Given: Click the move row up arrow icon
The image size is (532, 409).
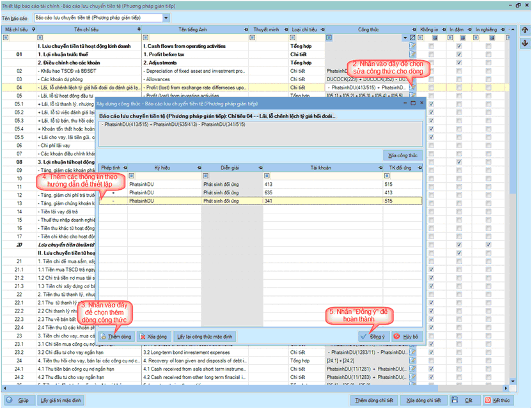Looking at the screenshot, I should (524, 30).
